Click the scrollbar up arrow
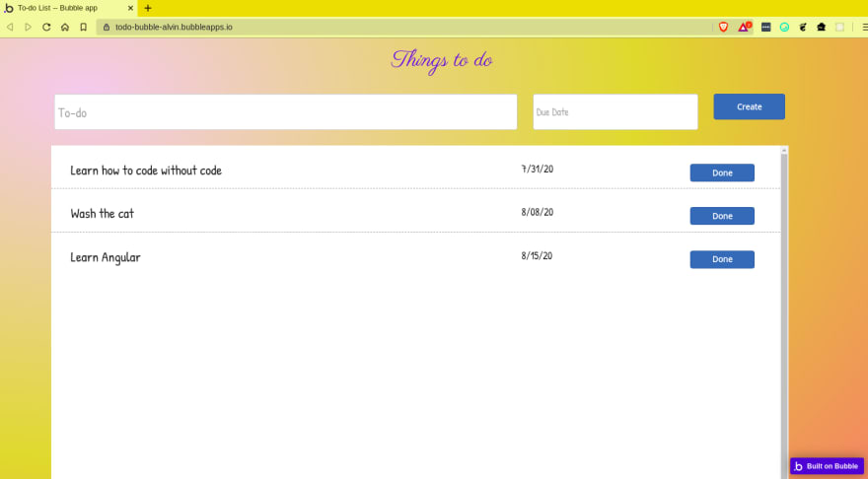Image resolution: width=868 pixels, height=479 pixels. 784,150
